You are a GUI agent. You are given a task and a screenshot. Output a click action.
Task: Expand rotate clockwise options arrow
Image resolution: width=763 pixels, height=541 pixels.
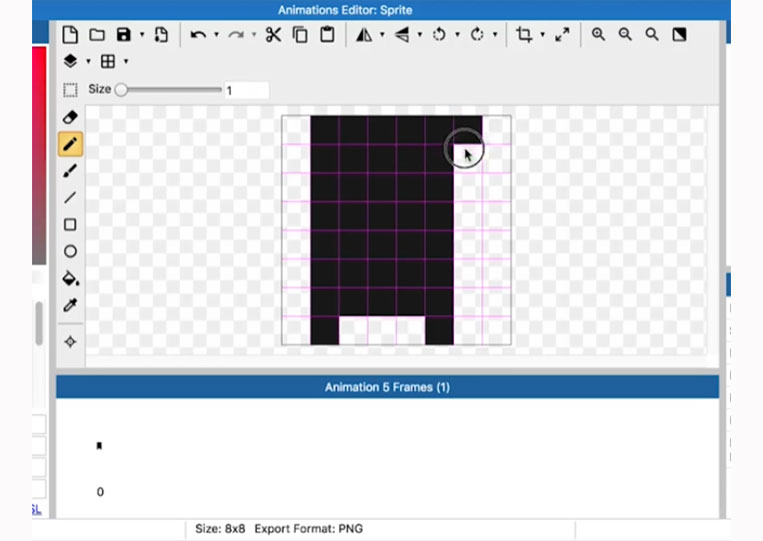495,35
